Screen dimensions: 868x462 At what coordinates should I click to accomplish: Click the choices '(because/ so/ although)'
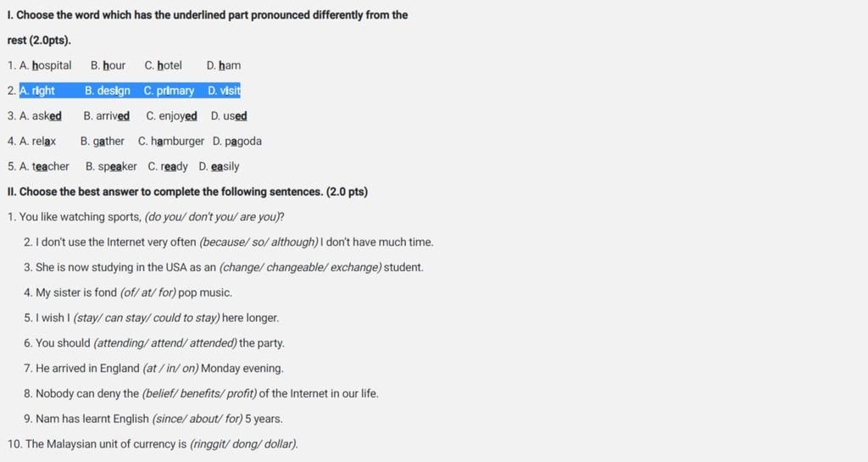point(259,242)
